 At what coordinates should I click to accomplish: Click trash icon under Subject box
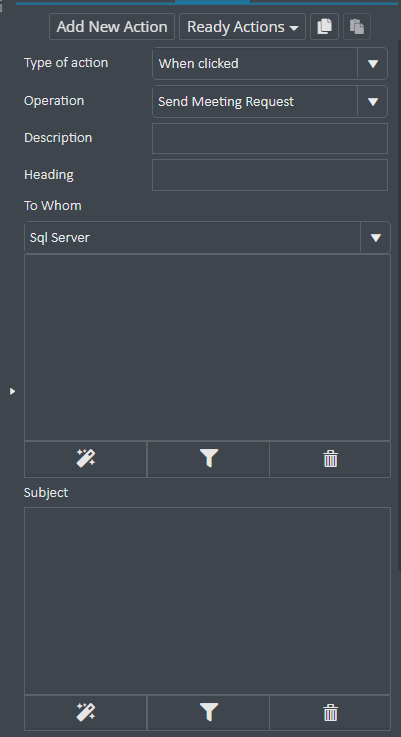pyautogui.click(x=330, y=713)
